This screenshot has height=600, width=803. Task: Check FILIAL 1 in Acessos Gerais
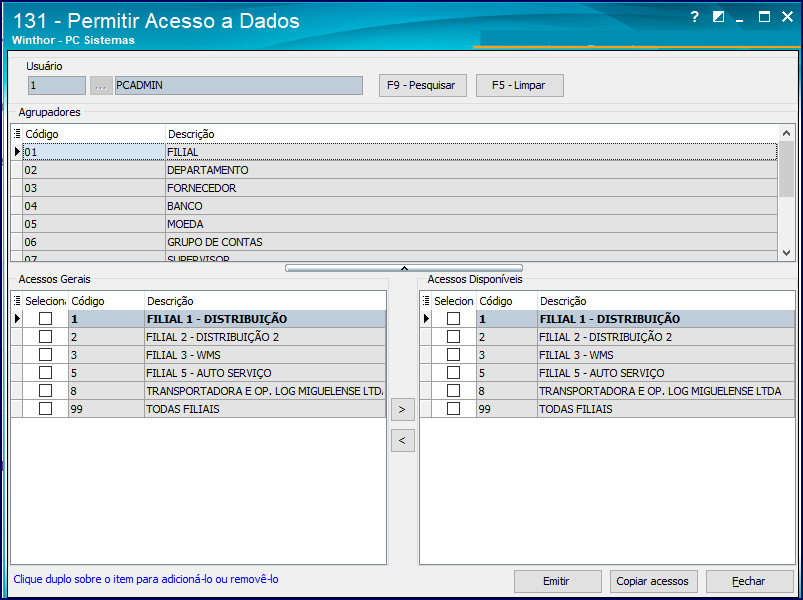click(x=46, y=319)
